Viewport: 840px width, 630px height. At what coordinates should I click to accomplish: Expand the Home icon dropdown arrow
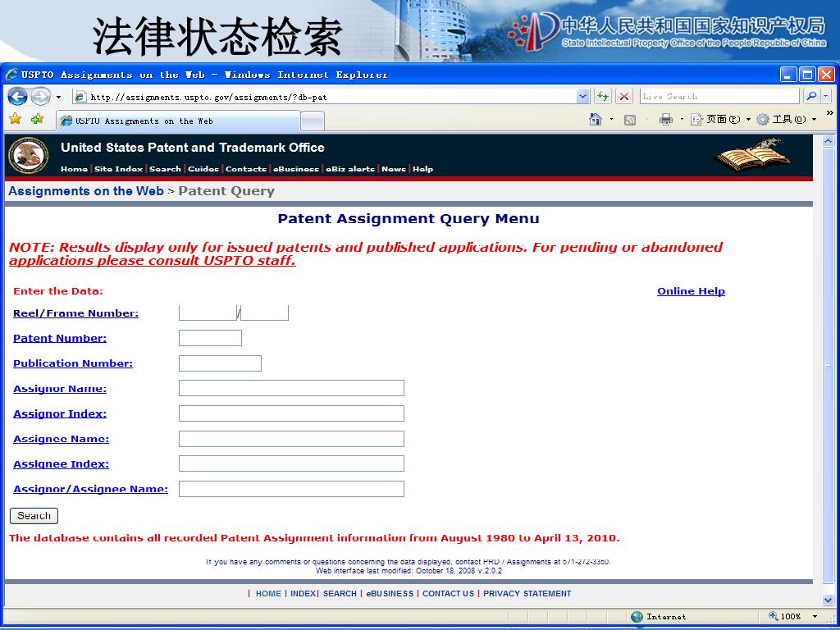(x=611, y=119)
